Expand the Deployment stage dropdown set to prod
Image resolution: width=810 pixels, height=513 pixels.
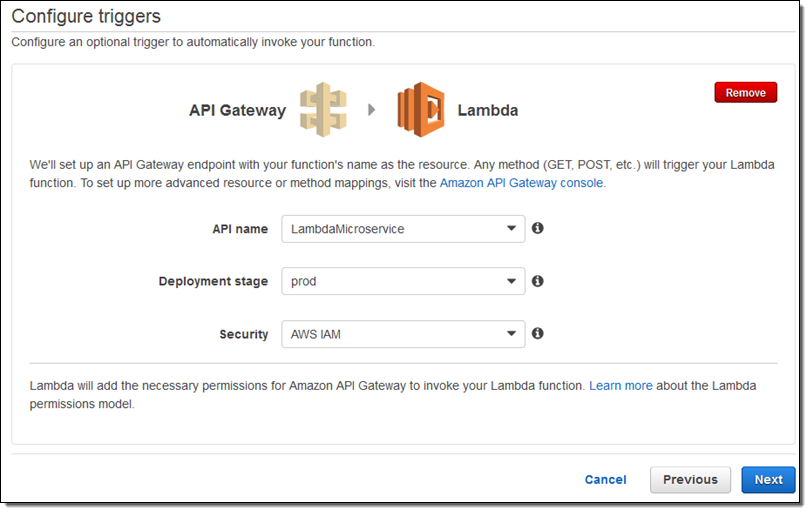click(403, 282)
